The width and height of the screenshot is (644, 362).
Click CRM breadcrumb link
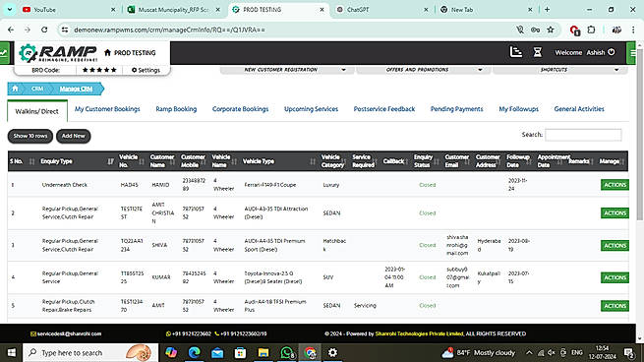pyautogui.click(x=37, y=89)
